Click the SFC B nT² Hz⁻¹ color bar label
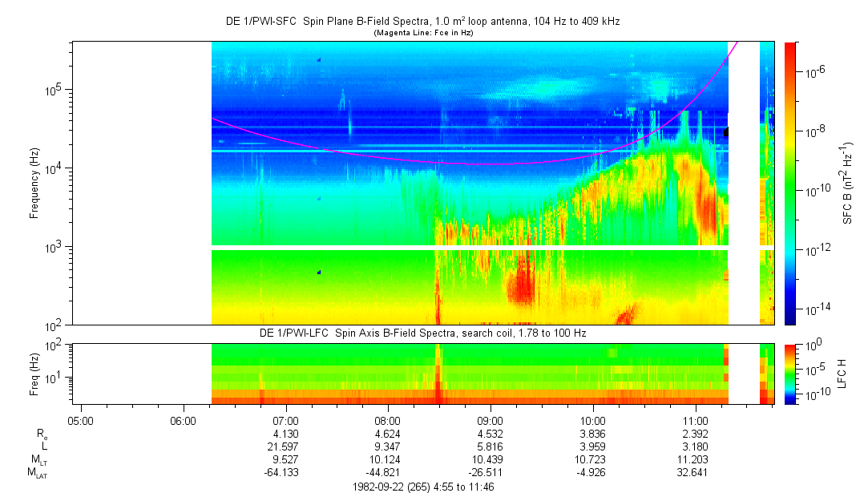 point(847,184)
